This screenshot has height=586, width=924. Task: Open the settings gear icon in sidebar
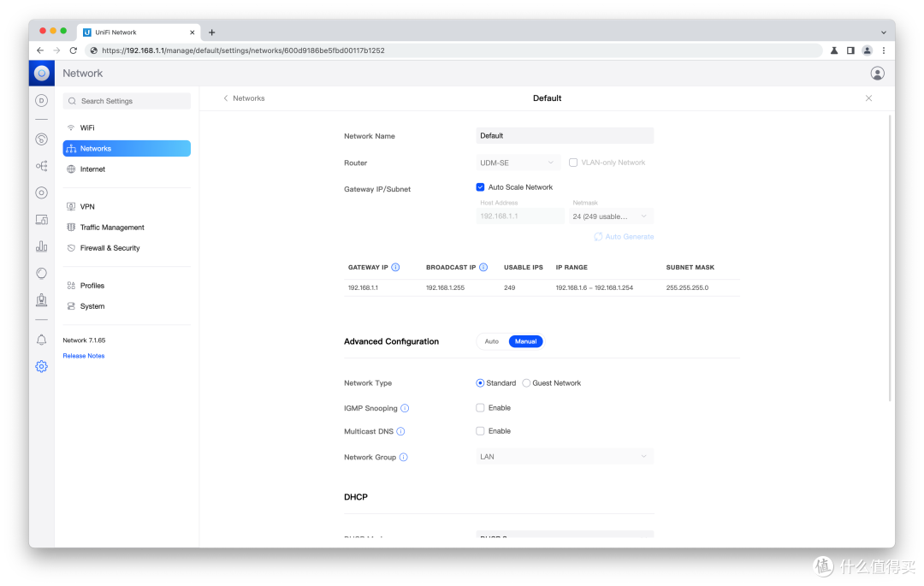coord(41,366)
